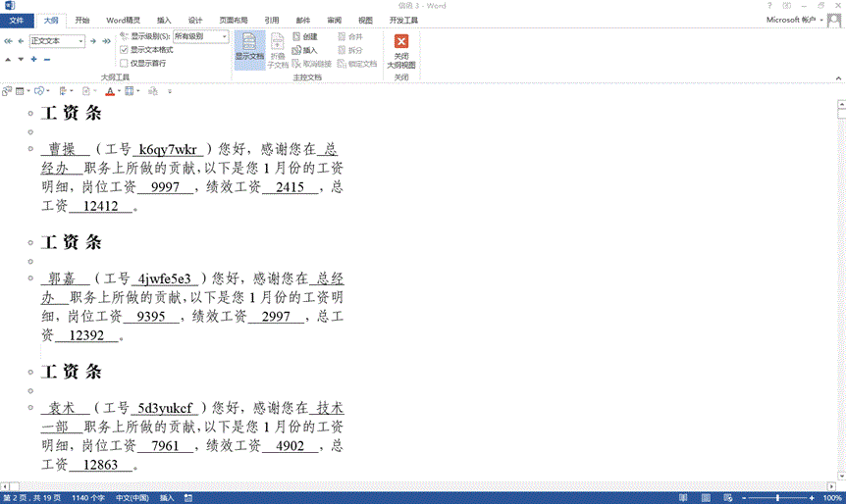The width and height of the screenshot is (846, 504).
Task: Click the blue minus collapse icon
Action: click(45, 59)
